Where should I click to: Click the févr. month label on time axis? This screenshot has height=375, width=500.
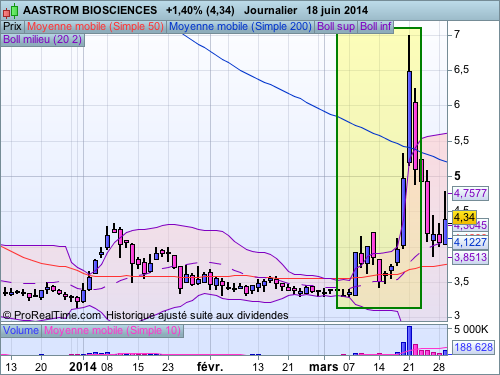pos(210,367)
